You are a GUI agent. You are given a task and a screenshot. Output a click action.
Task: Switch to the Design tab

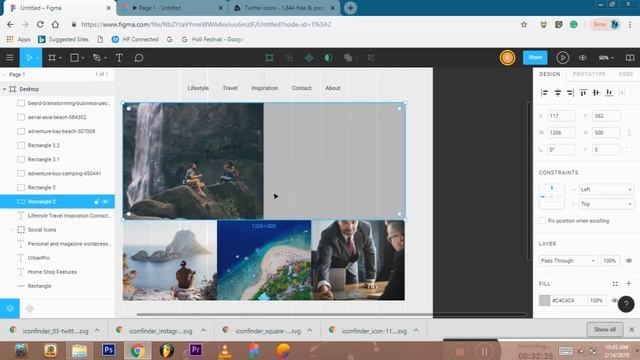(550, 74)
